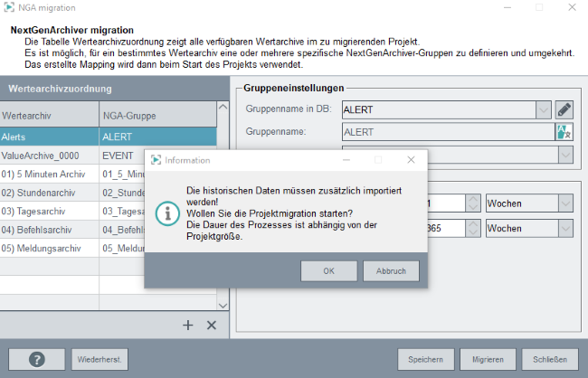Select the ValueArchive_0000 row

coord(72,156)
